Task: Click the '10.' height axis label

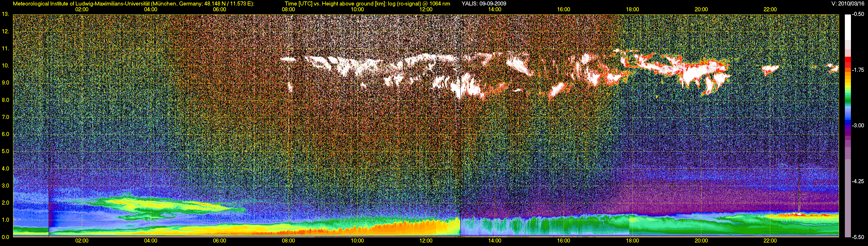Action: point(5,66)
